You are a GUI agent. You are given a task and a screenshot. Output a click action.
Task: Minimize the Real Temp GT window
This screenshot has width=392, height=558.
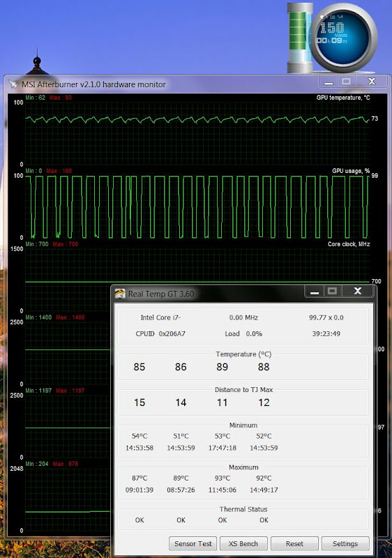point(315,292)
